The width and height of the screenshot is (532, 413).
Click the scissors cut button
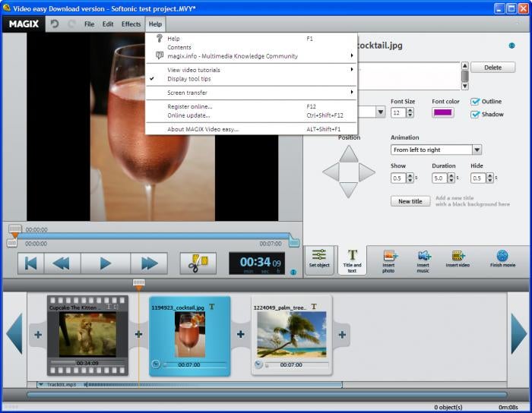(198, 263)
